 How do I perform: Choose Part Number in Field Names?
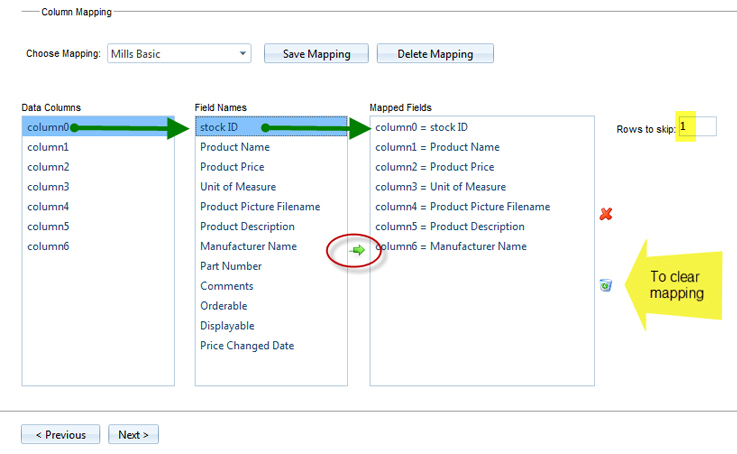(x=231, y=266)
